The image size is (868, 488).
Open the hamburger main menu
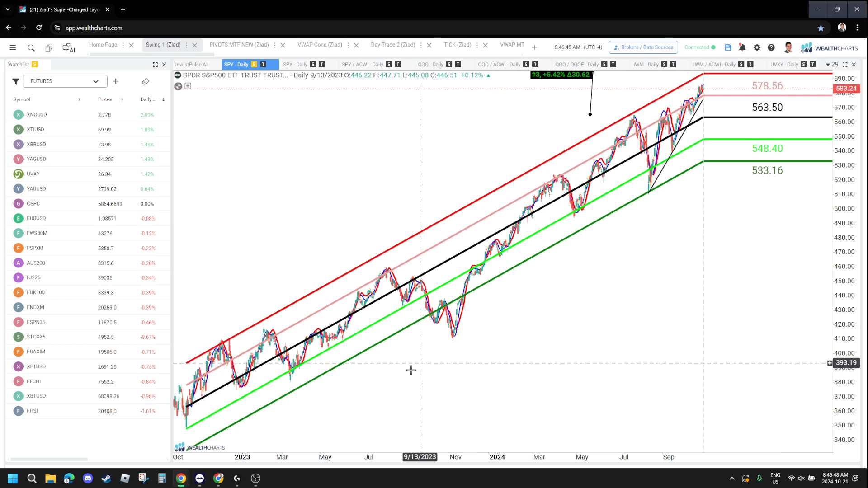pyautogui.click(x=13, y=47)
